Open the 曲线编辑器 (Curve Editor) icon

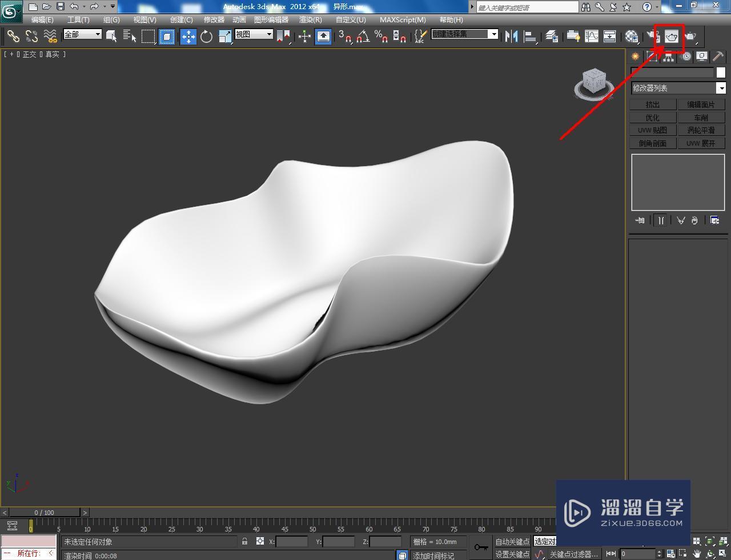(591, 36)
